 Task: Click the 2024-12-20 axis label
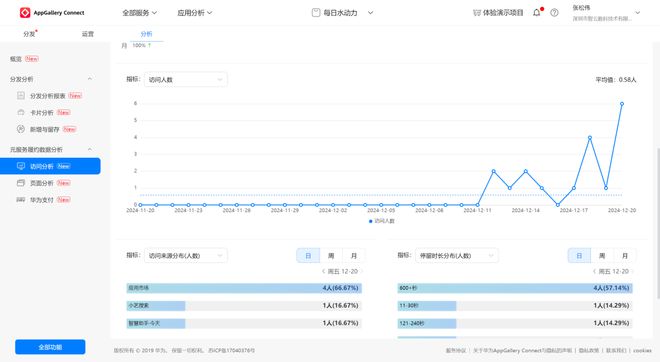(x=622, y=210)
